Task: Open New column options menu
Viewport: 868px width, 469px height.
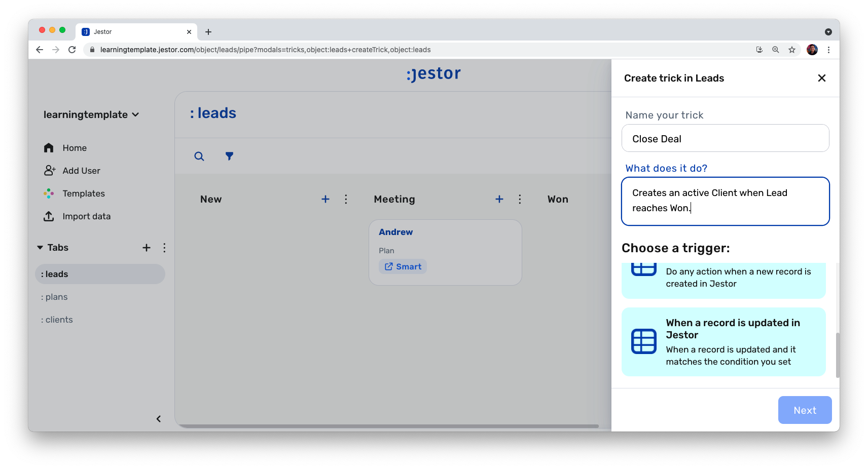Action: pos(346,199)
